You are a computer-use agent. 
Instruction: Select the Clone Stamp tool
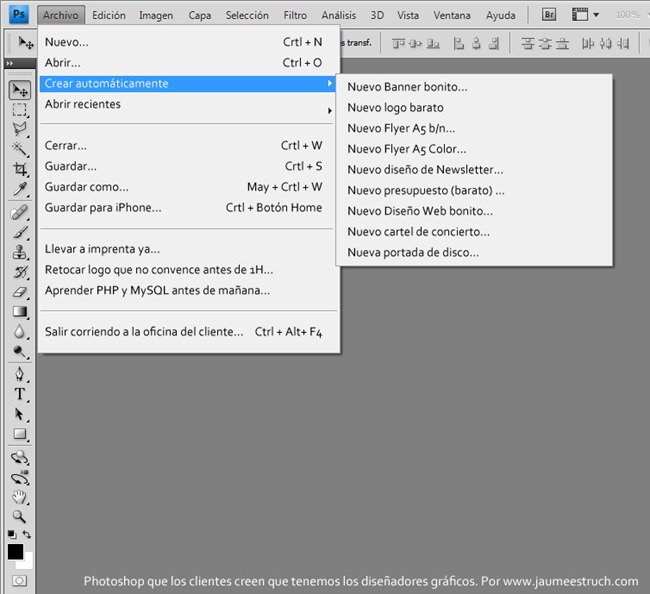pos(19,252)
